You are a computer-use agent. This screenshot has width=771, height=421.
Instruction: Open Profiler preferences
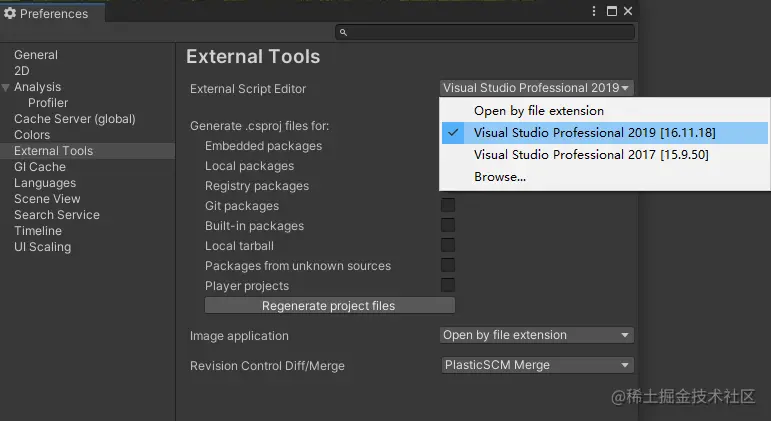click(x=48, y=103)
